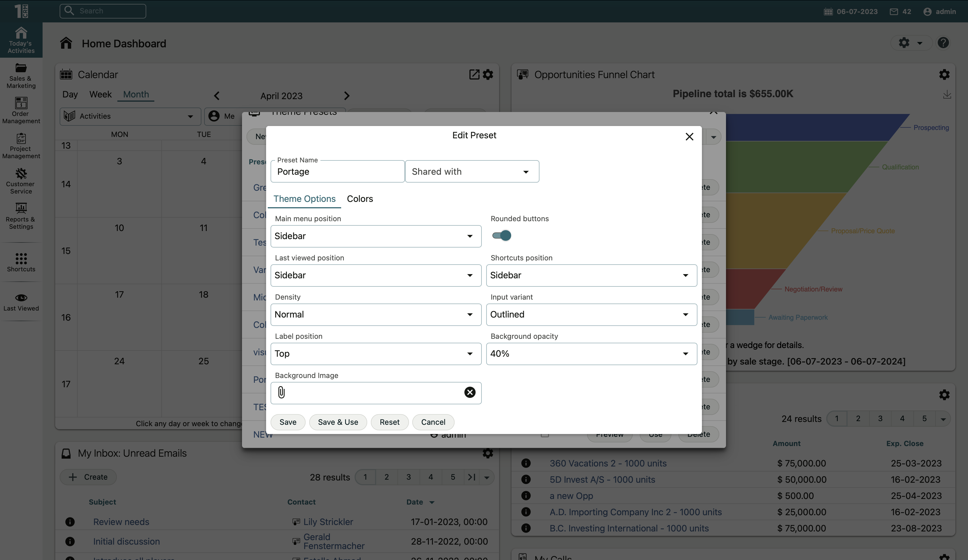Click the Save & Use button
The image size is (968, 560).
(x=338, y=422)
